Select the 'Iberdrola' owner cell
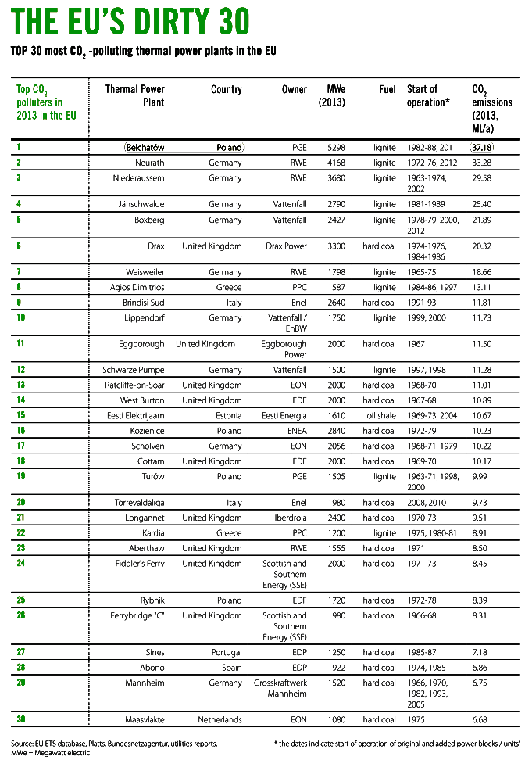 pyautogui.click(x=290, y=518)
